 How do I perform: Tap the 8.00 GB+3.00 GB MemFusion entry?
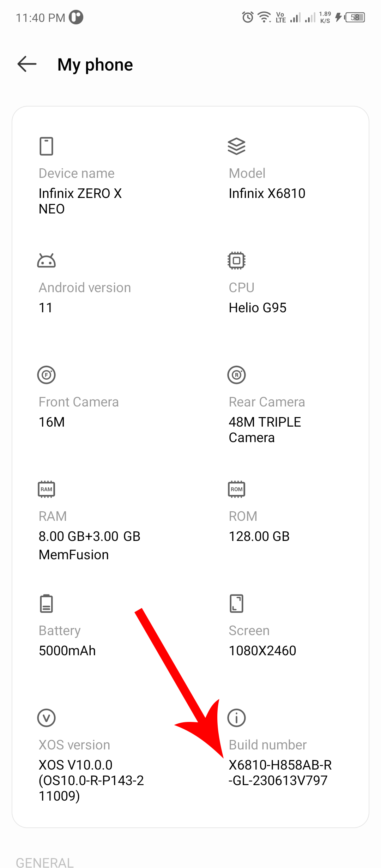(89, 545)
